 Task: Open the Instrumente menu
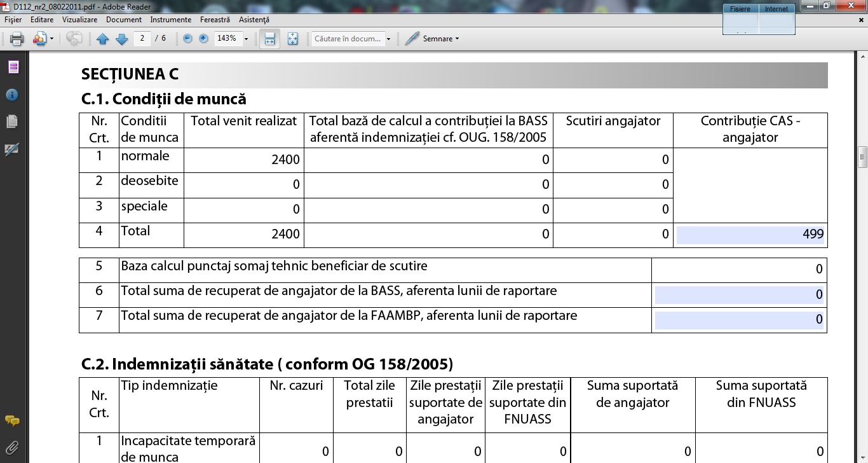tap(171, 20)
